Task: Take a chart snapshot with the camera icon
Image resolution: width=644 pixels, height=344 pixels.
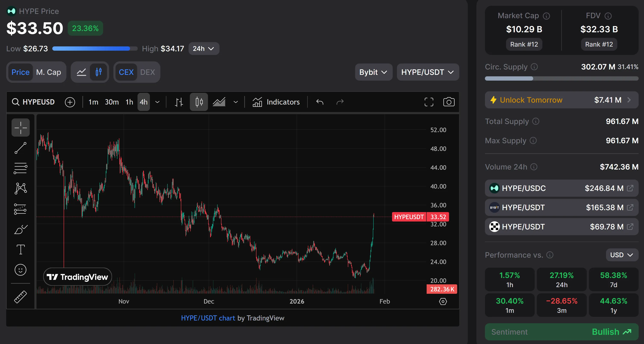Action: (x=449, y=102)
